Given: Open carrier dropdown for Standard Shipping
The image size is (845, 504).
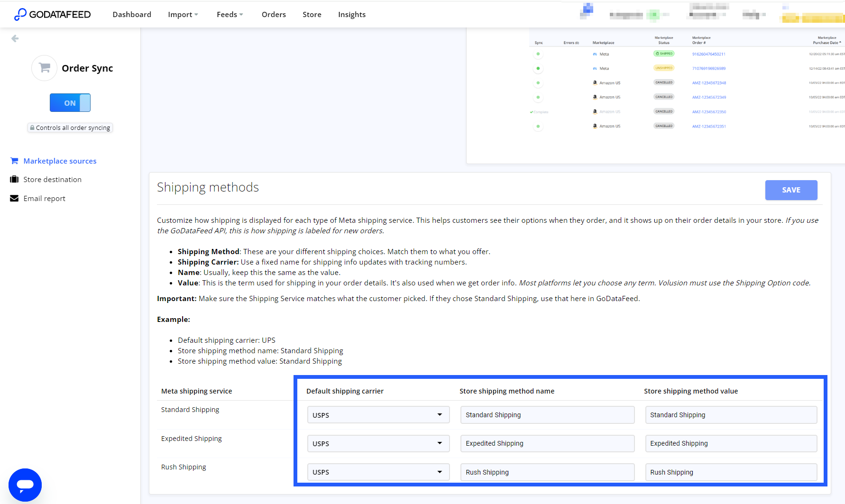Looking at the screenshot, I should click(378, 415).
